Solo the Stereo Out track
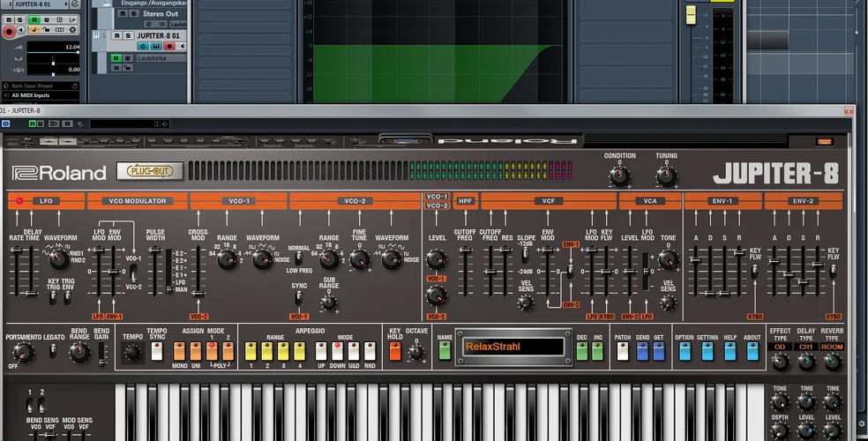 [x=133, y=13]
